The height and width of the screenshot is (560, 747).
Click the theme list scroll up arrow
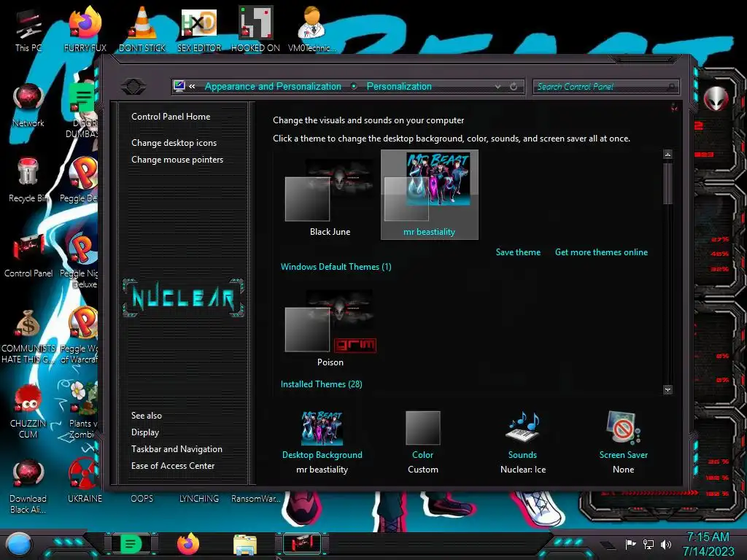[x=668, y=155]
